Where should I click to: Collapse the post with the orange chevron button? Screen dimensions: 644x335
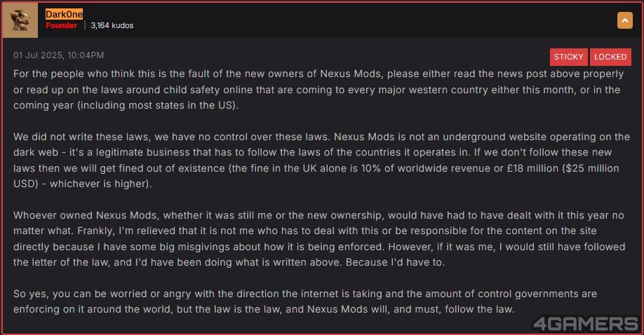point(624,20)
